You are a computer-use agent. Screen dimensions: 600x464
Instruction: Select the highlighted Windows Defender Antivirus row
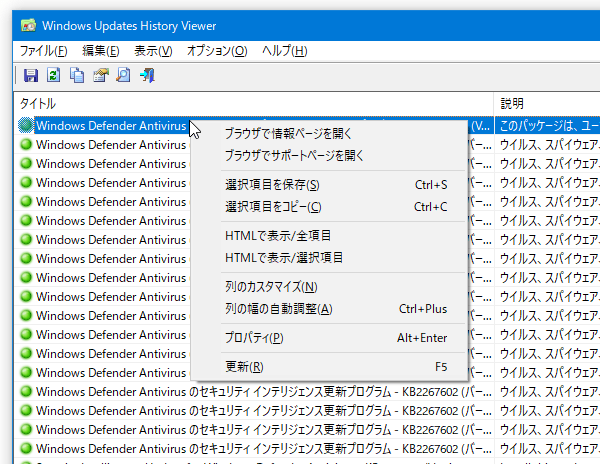pos(111,126)
